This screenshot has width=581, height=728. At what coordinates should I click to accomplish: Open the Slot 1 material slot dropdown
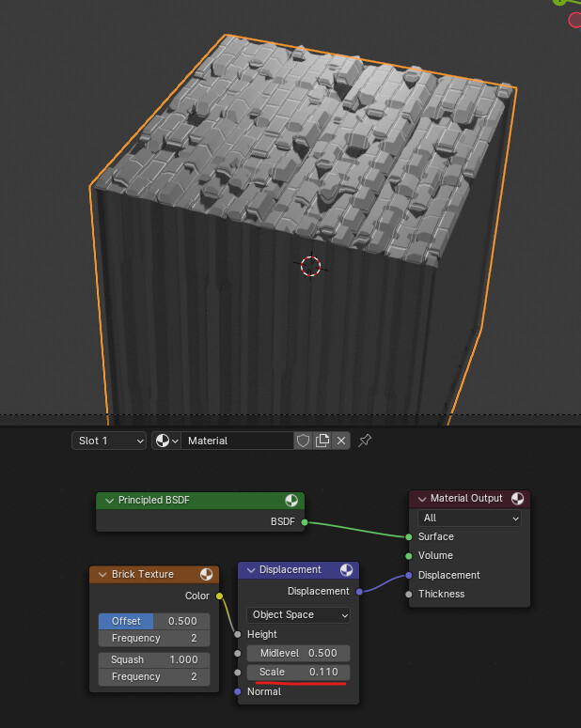(x=109, y=441)
